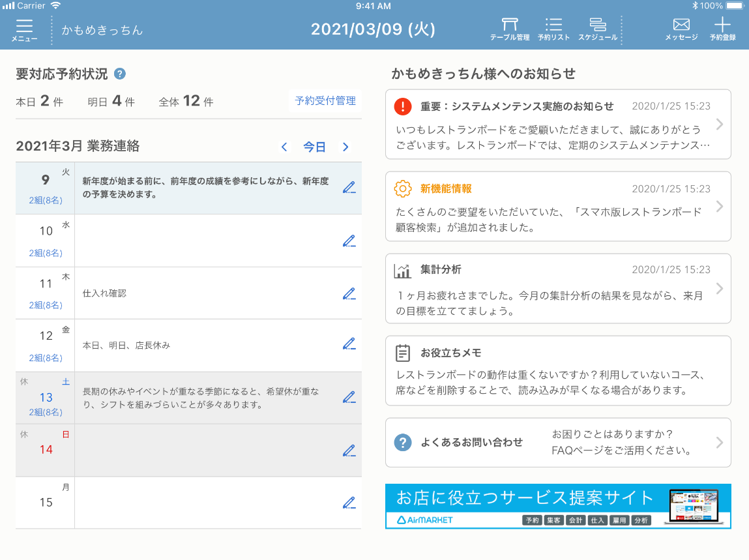
Task: Tap the お役立ちメモ notepad icon
Action: (403, 353)
